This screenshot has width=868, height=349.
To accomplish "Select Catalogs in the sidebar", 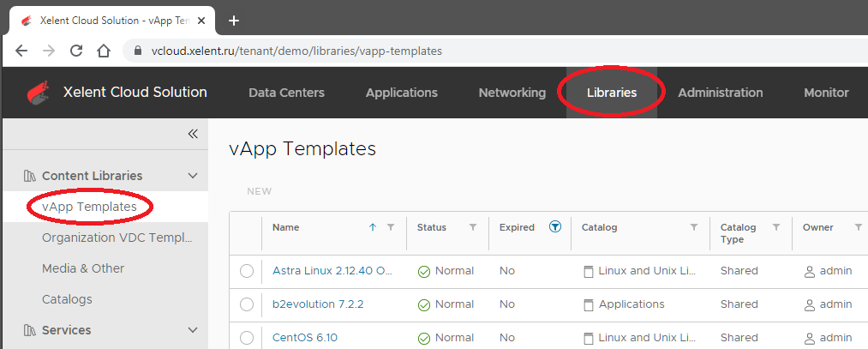I will [x=67, y=299].
